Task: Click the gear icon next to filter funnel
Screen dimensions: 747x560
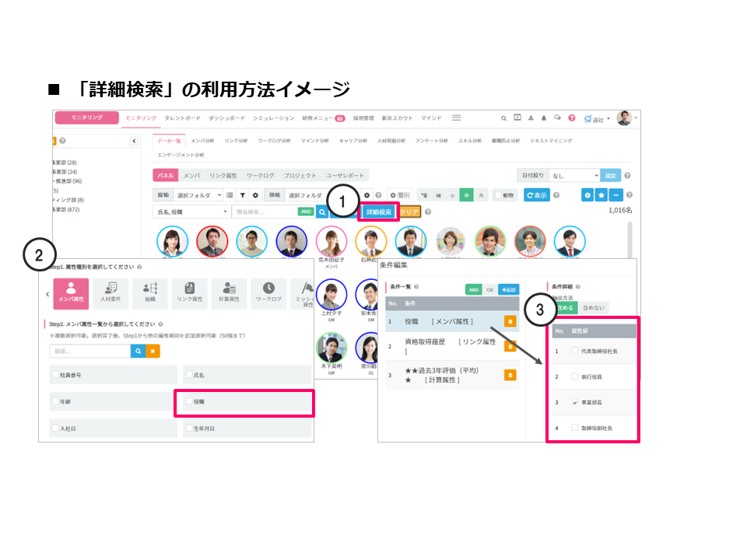Action: [255, 195]
